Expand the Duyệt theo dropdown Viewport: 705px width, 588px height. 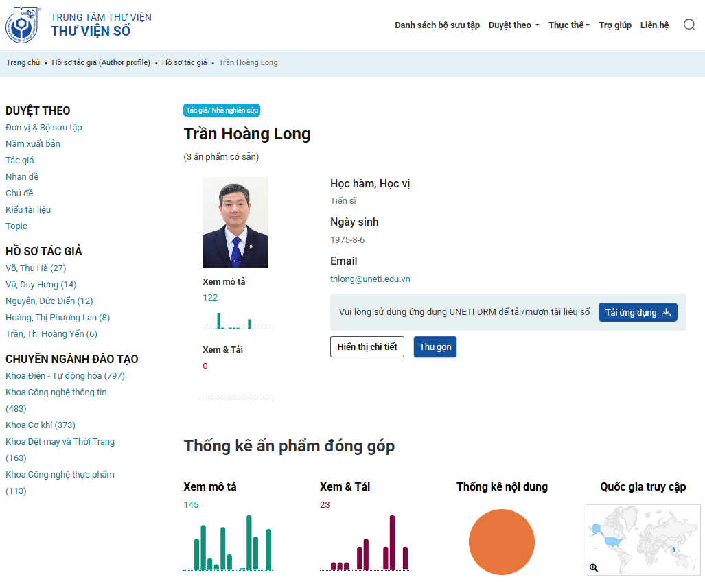[x=514, y=25]
